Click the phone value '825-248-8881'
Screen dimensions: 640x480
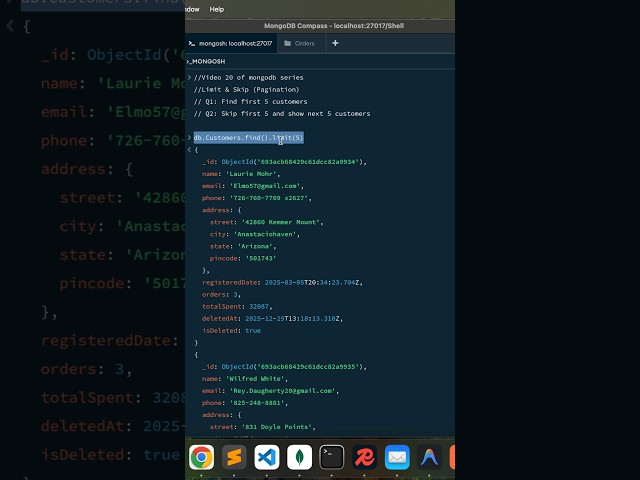(x=259, y=403)
